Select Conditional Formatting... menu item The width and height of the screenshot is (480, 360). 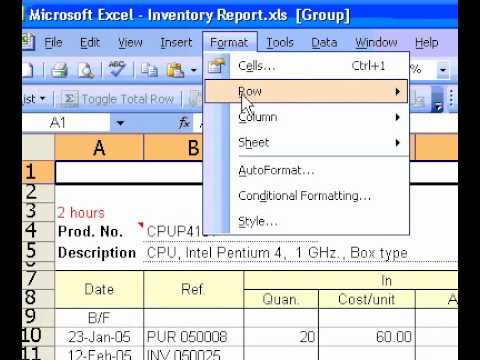click(x=306, y=196)
